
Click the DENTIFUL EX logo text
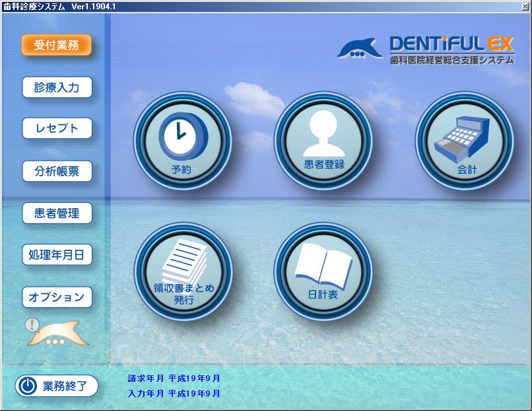tap(451, 44)
